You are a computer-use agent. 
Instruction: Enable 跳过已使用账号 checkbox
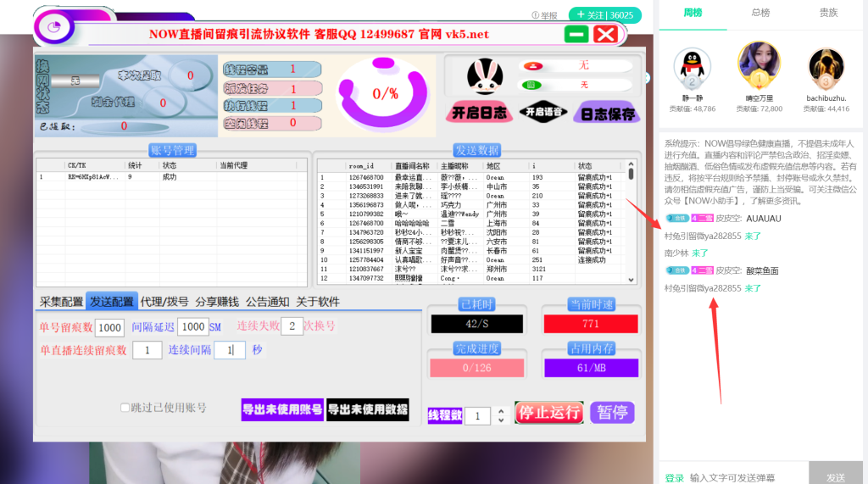[x=125, y=408]
